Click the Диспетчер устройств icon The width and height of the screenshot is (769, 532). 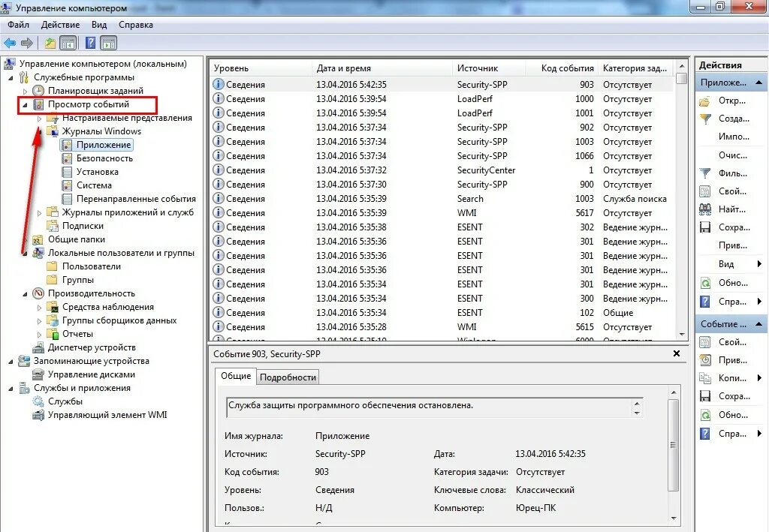point(38,347)
